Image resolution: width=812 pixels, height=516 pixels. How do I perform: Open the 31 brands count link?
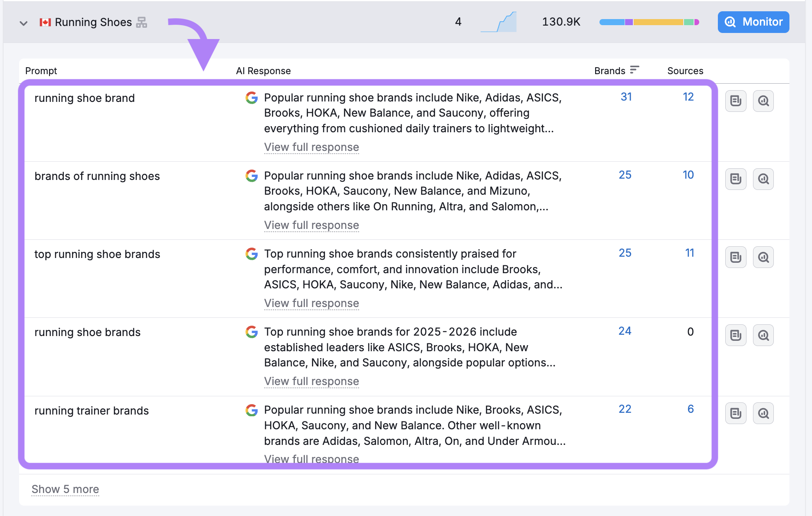coord(626,97)
